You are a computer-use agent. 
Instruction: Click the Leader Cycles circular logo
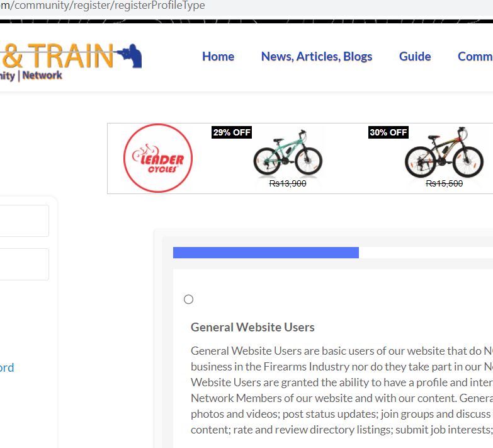click(x=158, y=158)
